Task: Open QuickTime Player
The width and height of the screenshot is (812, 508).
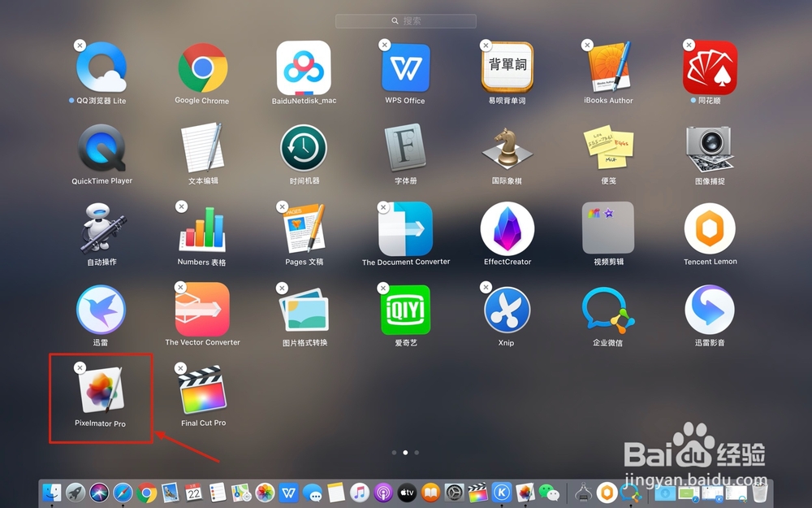Action: [100, 152]
